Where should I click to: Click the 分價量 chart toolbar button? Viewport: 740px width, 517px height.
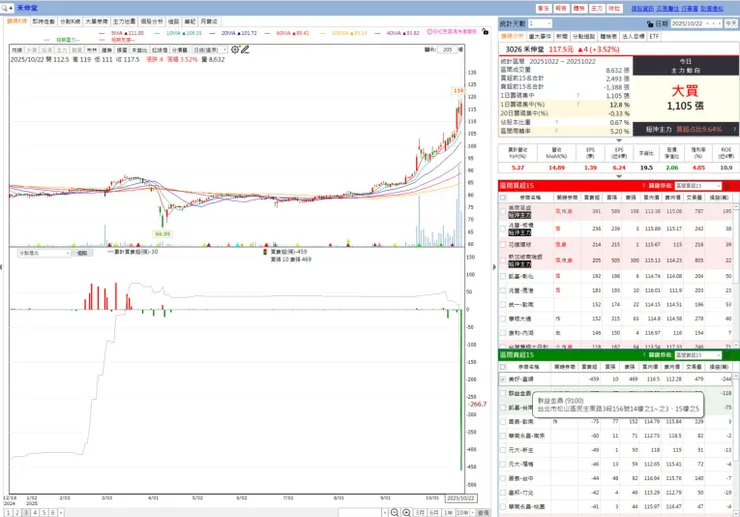click(179, 50)
